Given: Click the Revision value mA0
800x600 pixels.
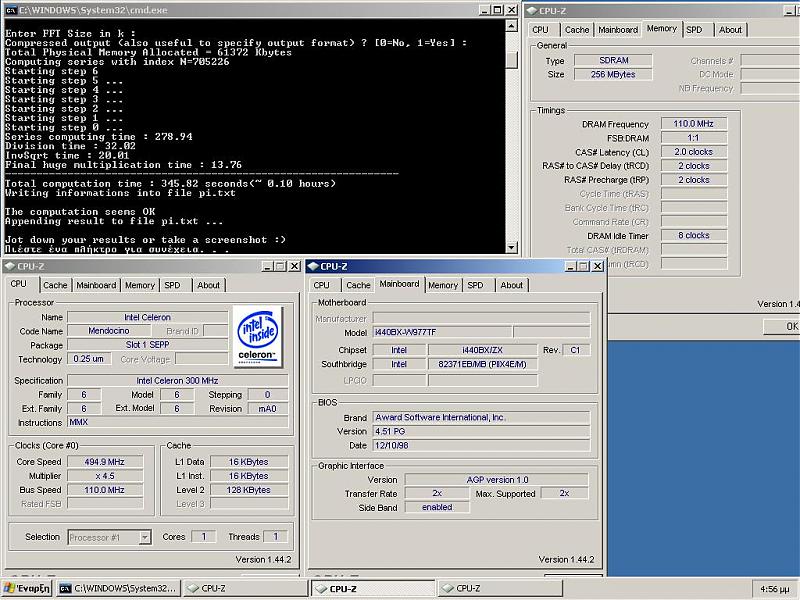Looking at the screenshot, I should point(268,409).
